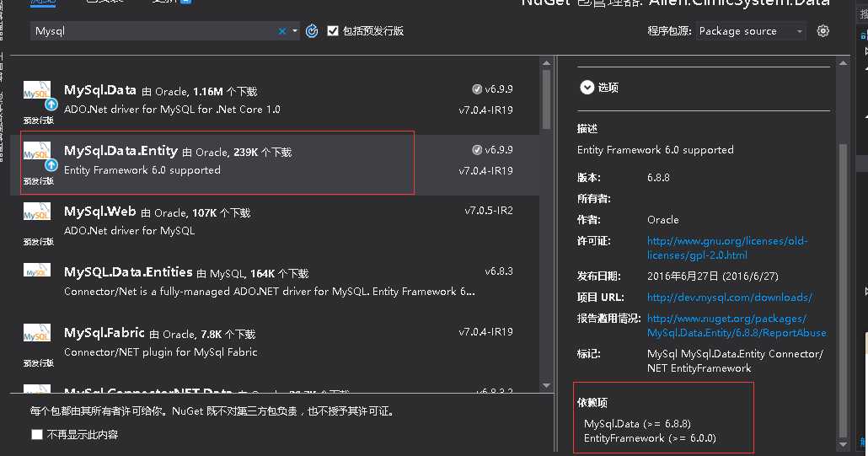Click the tags MySql Connector/NET text
Image resolution: width=868 pixels, height=456 pixels.
[735, 361]
